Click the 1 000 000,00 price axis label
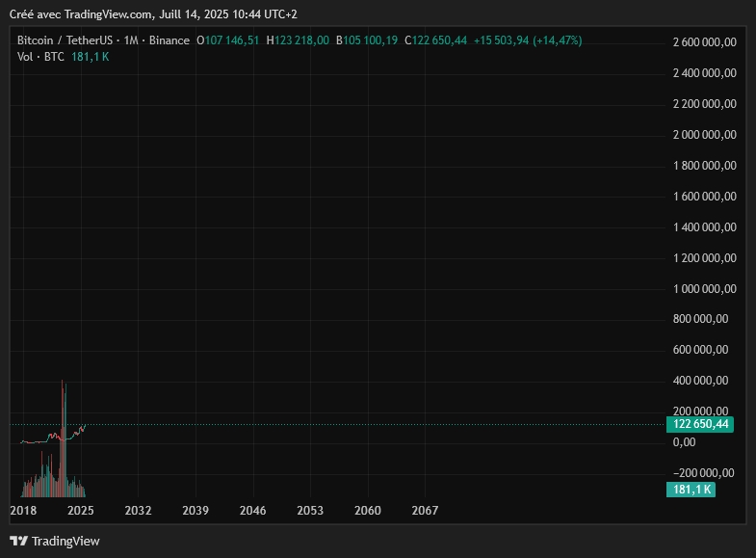Viewport: 756px width, 558px height. click(x=704, y=289)
